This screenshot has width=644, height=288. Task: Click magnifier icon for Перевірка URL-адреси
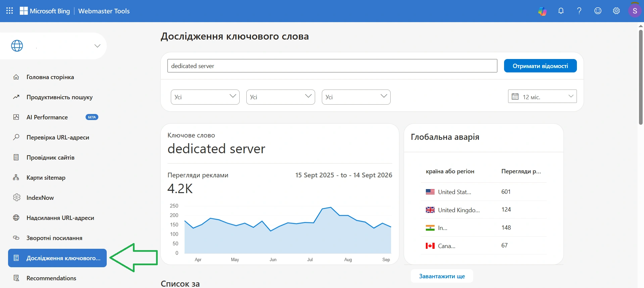pos(16,137)
